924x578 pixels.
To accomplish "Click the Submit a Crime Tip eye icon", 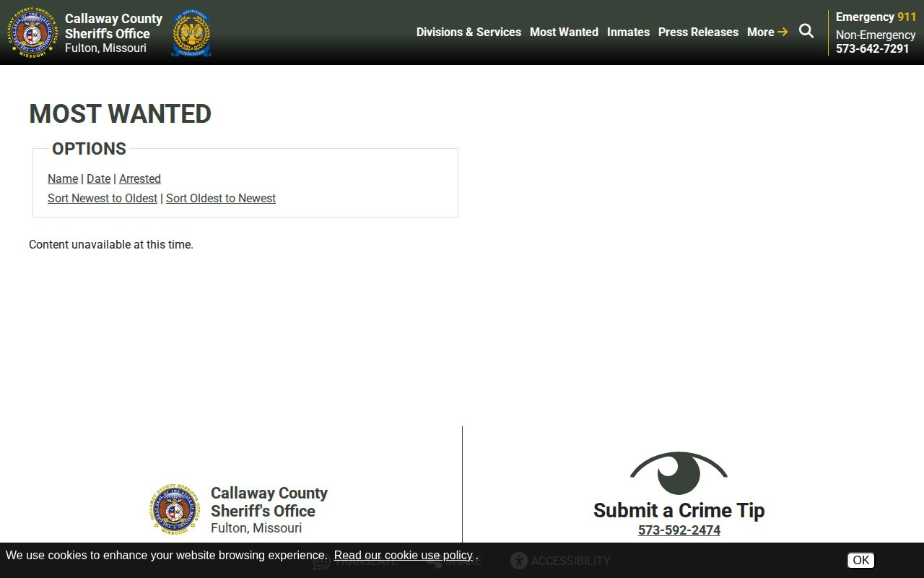I will pos(679,473).
